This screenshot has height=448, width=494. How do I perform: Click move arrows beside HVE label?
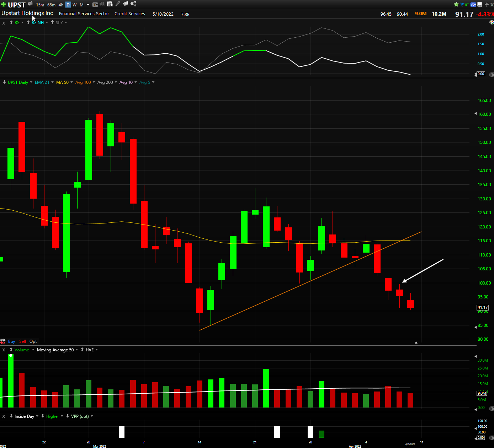pyautogui.click(x=82, y=350)
